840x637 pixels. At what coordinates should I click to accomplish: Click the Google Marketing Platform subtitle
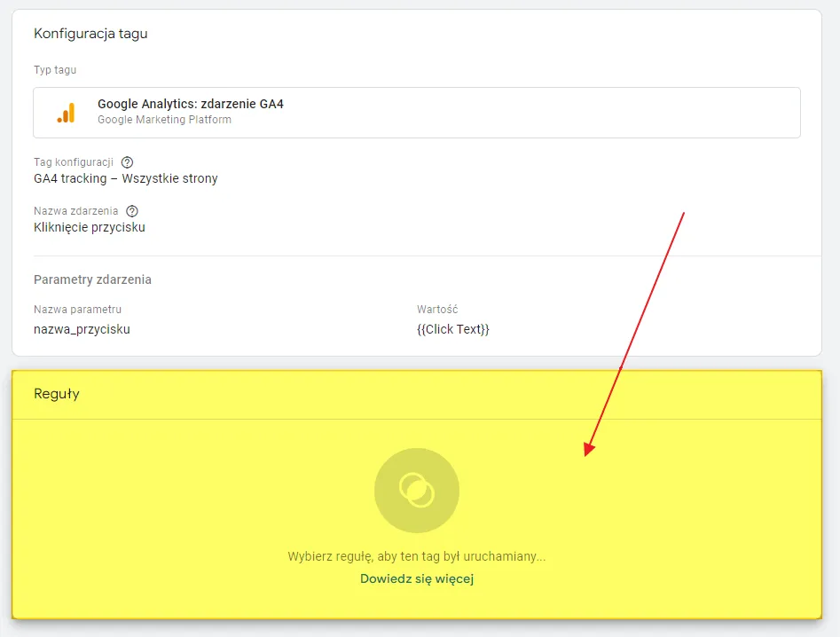(x=164, y=120)
